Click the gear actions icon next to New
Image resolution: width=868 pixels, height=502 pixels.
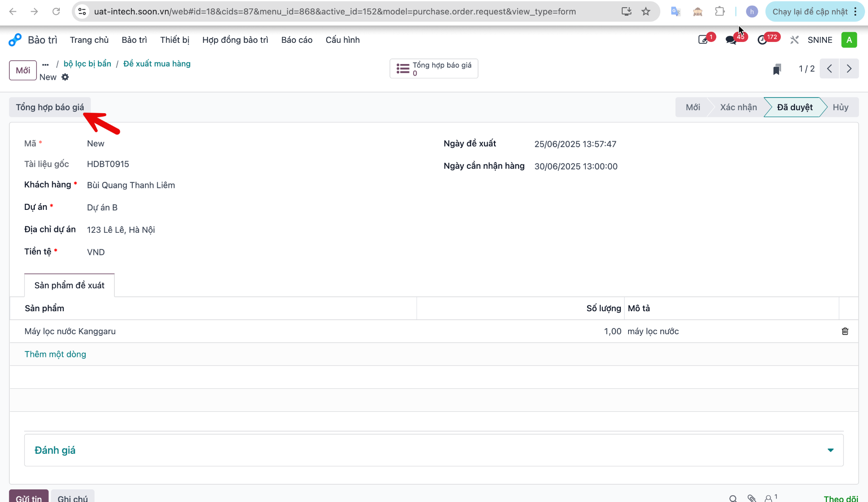point(65,77)
